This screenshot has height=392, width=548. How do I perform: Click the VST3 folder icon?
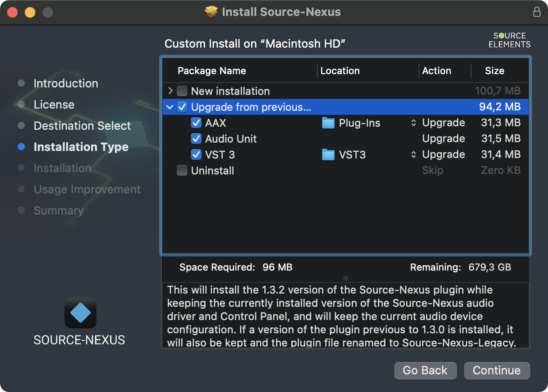328,155
